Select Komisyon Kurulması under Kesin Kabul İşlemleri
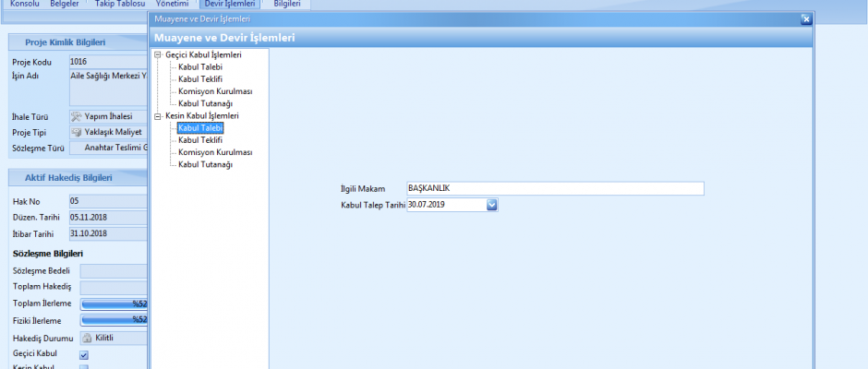 click(x=214, y=152)
